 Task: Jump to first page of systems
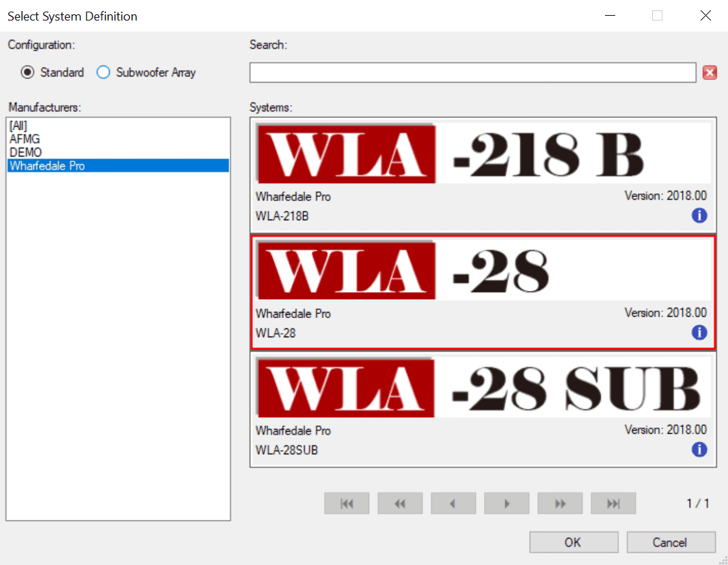(x=347, y=503)
